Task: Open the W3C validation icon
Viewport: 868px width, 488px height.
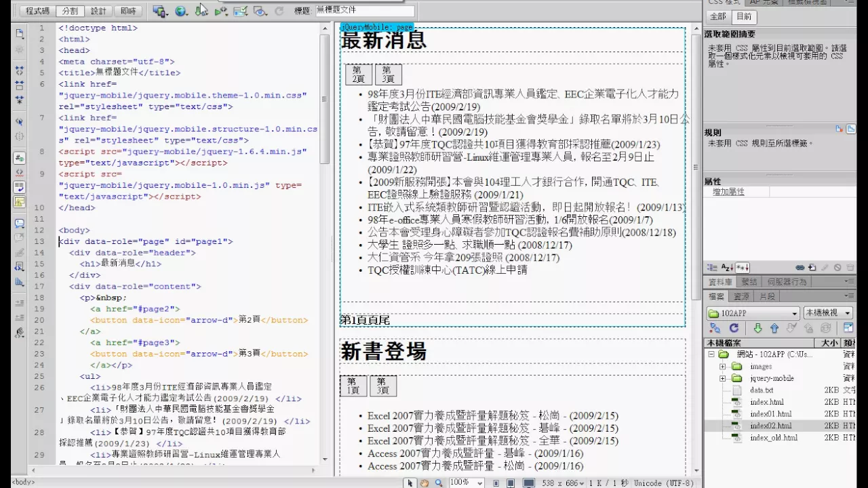Action: pyautogui.click(x=221, y=11)
